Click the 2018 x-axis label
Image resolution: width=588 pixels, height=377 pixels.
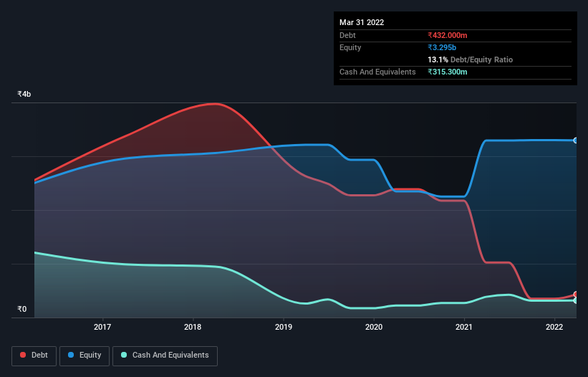(x=193, y=327)
